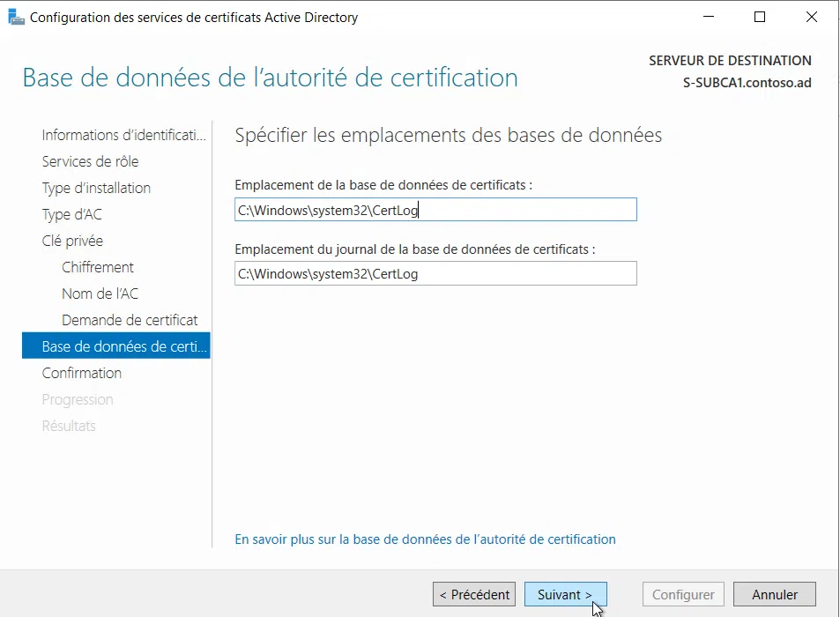Click Suivant to continue
The image size is (840, 617).
pyautogui.click(x=565, y=594)
